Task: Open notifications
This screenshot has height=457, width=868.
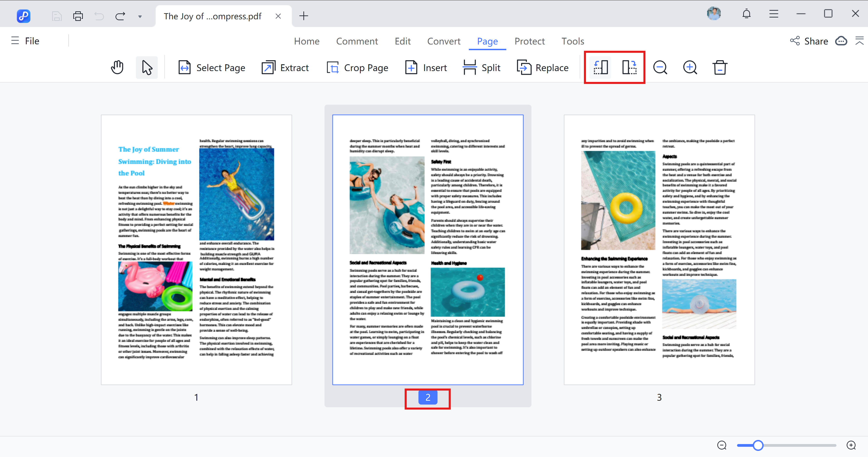Action: click(x=746, y=14)
